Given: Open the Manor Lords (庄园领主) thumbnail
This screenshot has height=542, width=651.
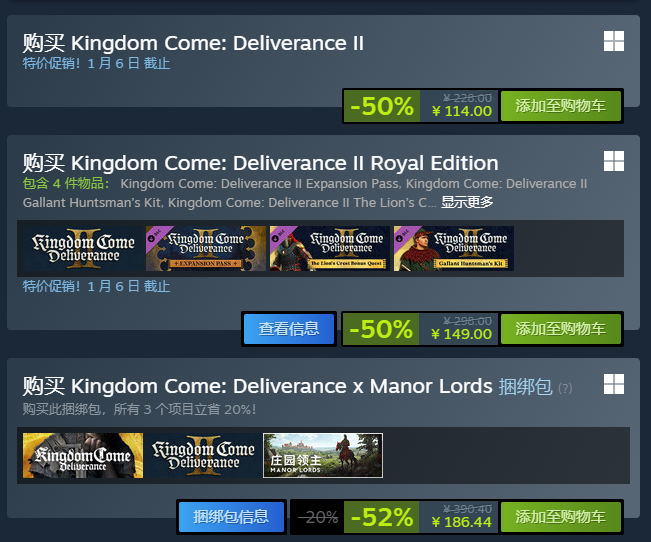Looking at the screenshot, I should point(323,455).
